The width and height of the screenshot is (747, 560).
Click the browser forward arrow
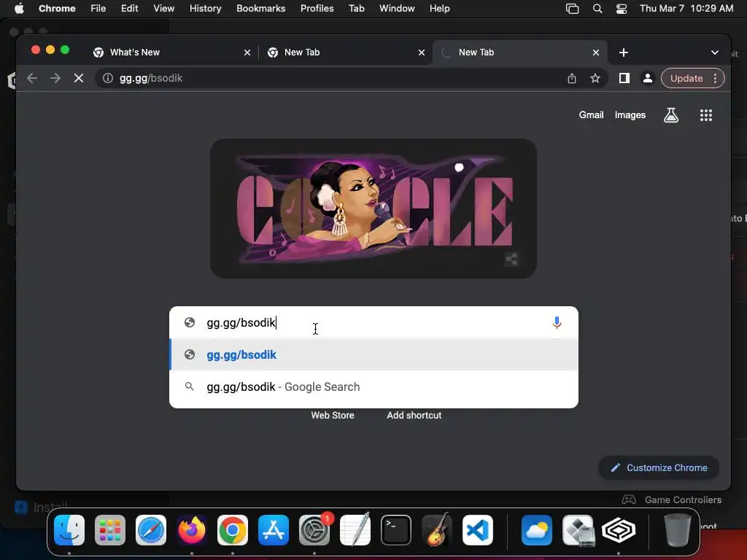click(x=55, y=78)
